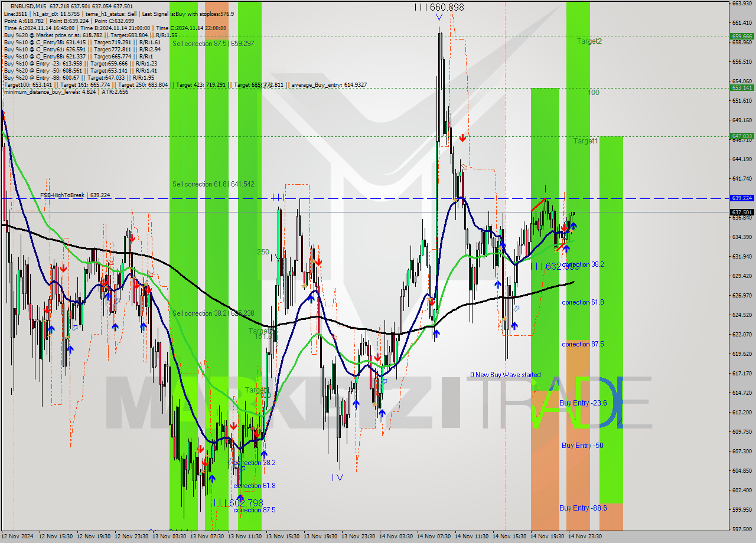Click the minimum_distance_buy_levels ATR line

pyautogui.click(x=66, y=92)
